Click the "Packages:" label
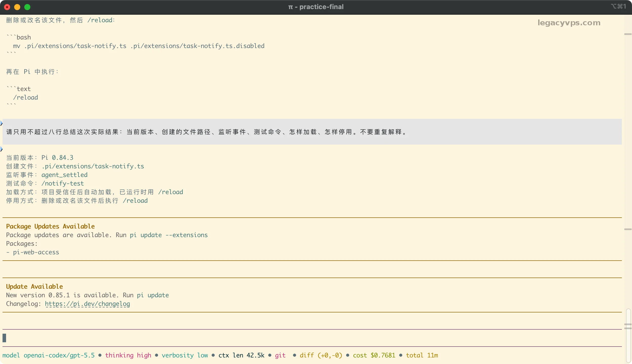Image resolution: width=632 pixels, height=364 pixels. pyautogui.click(x=22, y=243)
